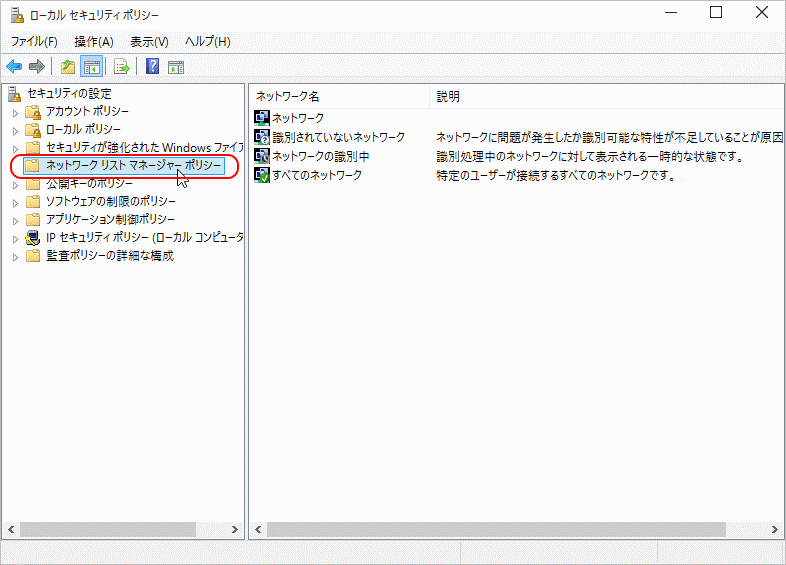Expand the 監査ポリシーの詳細な構成 node
786x565 pixels.
[16, 257]
